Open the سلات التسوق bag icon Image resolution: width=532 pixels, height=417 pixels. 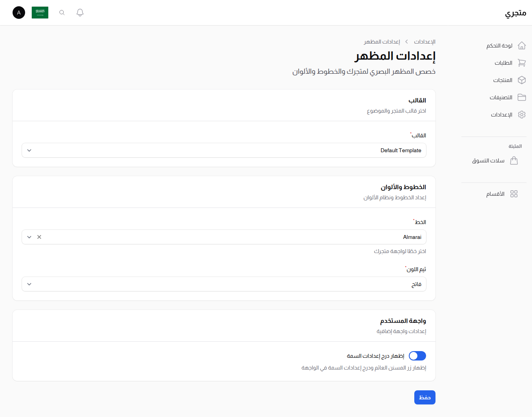[x=514, y=160]
